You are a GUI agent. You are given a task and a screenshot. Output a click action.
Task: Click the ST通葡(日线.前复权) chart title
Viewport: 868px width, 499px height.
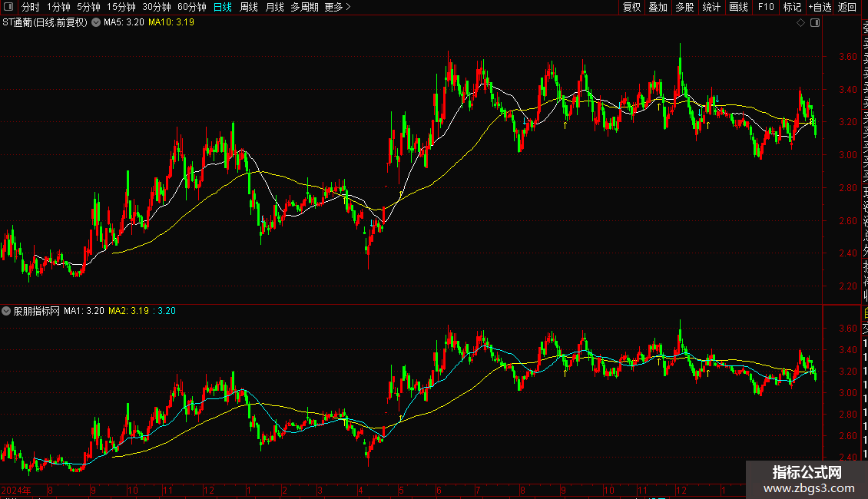point(45,23)
